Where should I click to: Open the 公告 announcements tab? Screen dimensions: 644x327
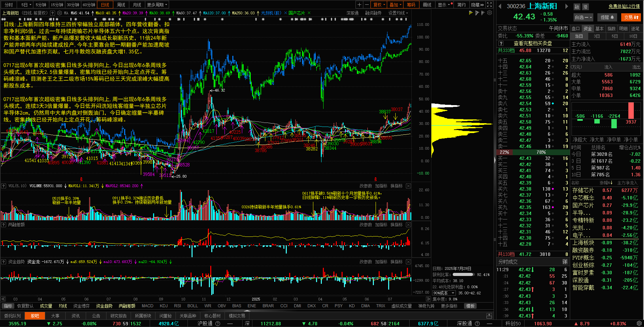[96, 316]
